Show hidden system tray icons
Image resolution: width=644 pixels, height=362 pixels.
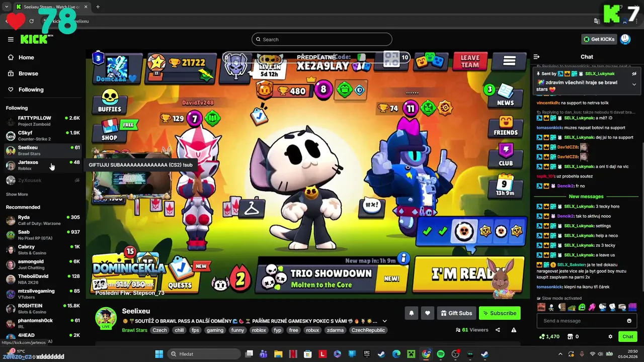point(560,354)
